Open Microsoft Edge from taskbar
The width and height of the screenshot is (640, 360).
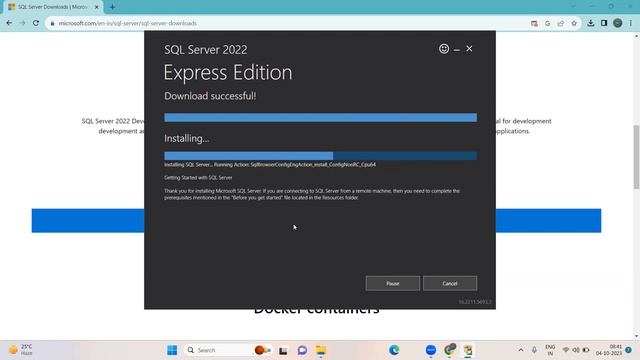(394, 350)
